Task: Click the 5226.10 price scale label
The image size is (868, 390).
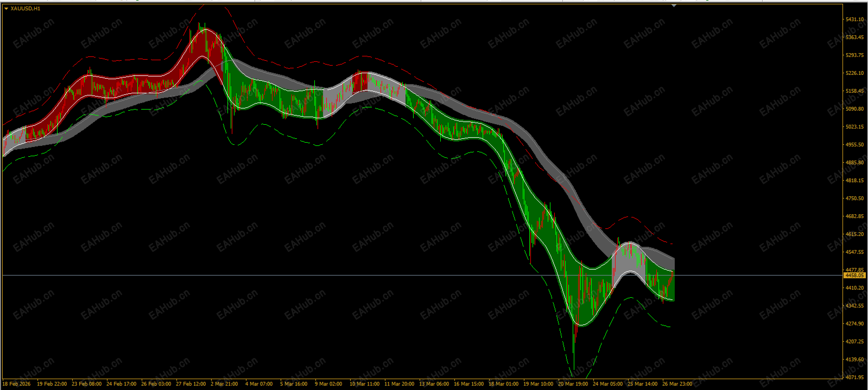Action: point(854,73)
